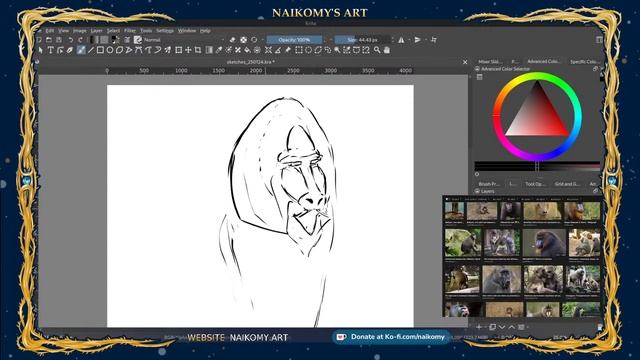The image size is (640, 360).
Task: Select the Multibrush tool
Action: [x=167, y=50]
